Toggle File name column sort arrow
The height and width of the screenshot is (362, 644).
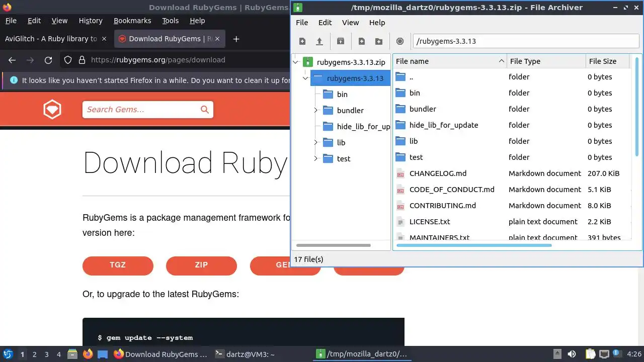click(501, 61)
